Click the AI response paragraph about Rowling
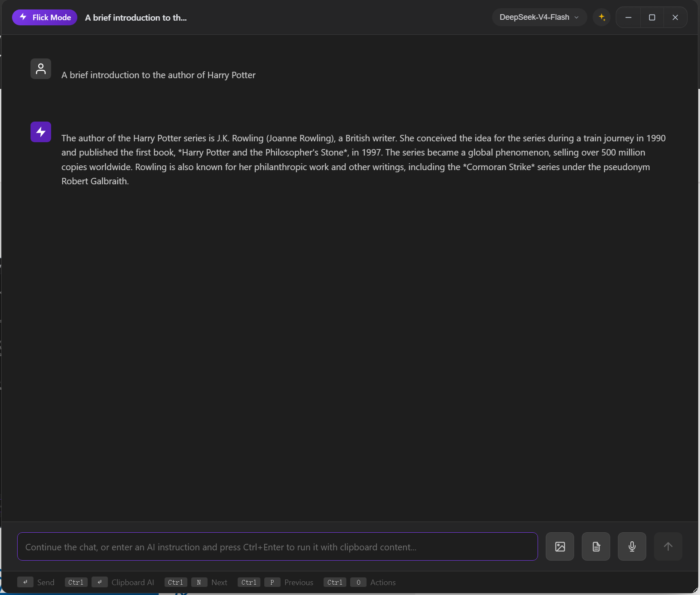 coord(364,160)
